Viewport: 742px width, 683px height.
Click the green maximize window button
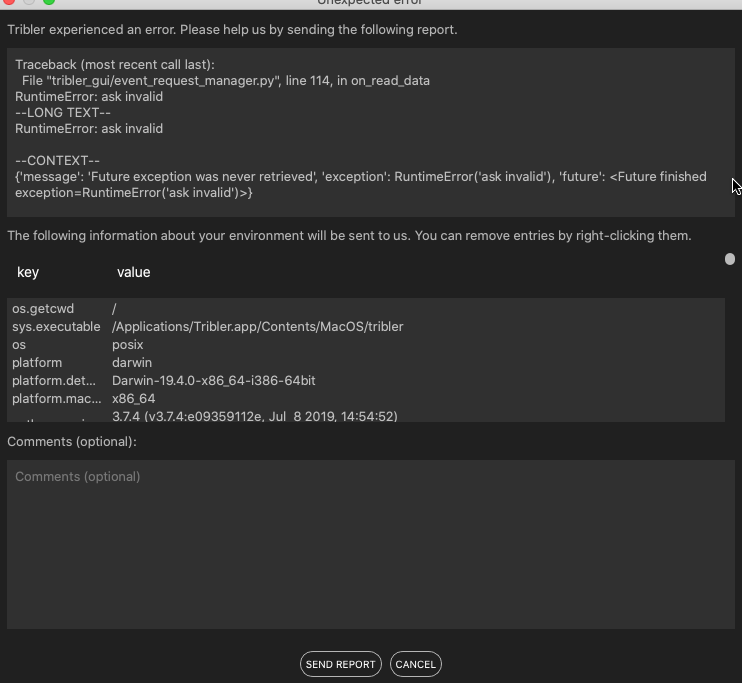[x=49, y=1]
